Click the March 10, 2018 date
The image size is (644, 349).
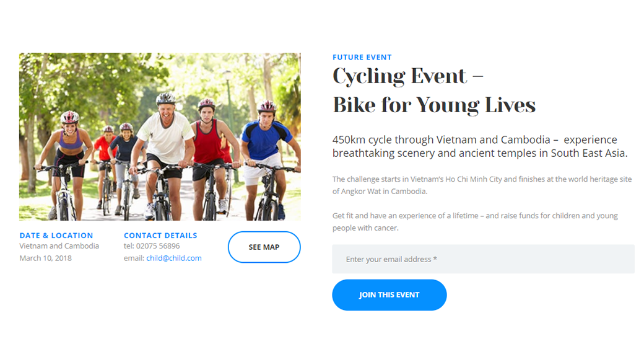pyautogui.click(x=45, y=258)
